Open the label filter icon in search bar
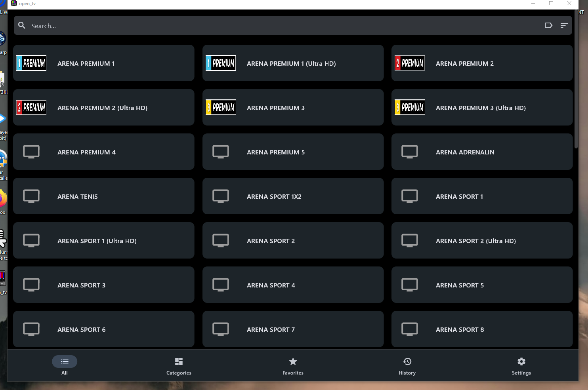Image resolution: width=588 pixels, height=390 pixels. pyautogui.click(x=548, y=25)
